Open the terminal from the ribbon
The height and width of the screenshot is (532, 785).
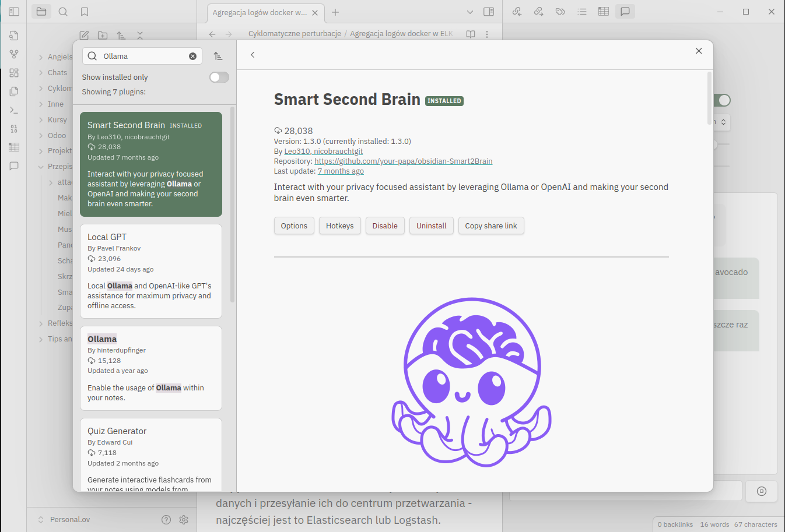click(x=14, y=110)
